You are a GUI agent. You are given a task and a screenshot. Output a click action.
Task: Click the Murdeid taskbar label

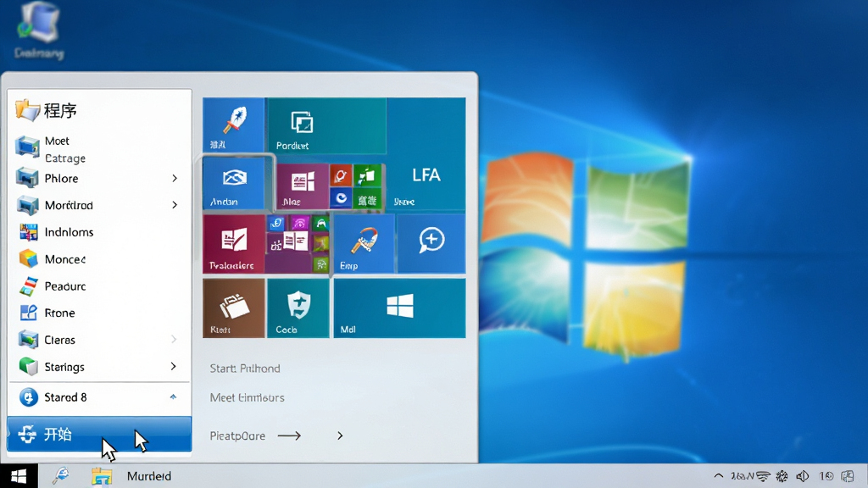(149, 476)
